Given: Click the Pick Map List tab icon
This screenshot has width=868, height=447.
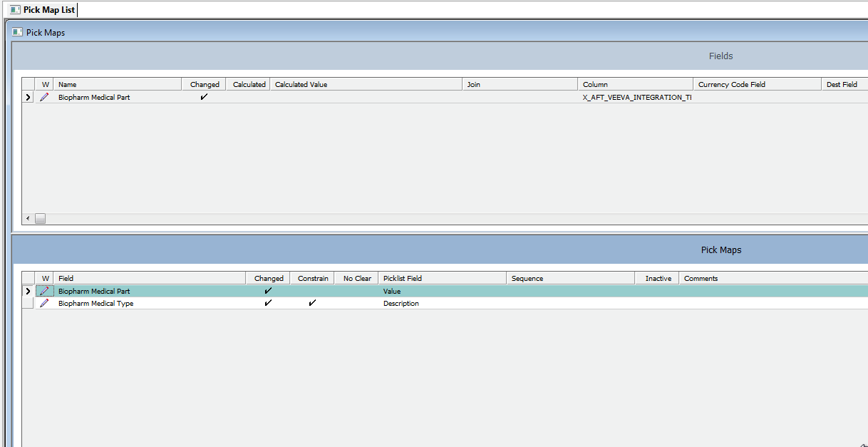Looking at the screenshot, I should [15, 10].
